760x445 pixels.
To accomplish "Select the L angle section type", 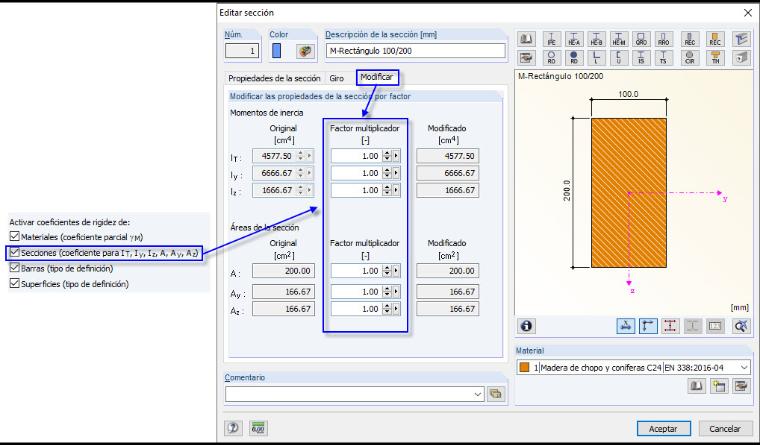I will (596, 58).
